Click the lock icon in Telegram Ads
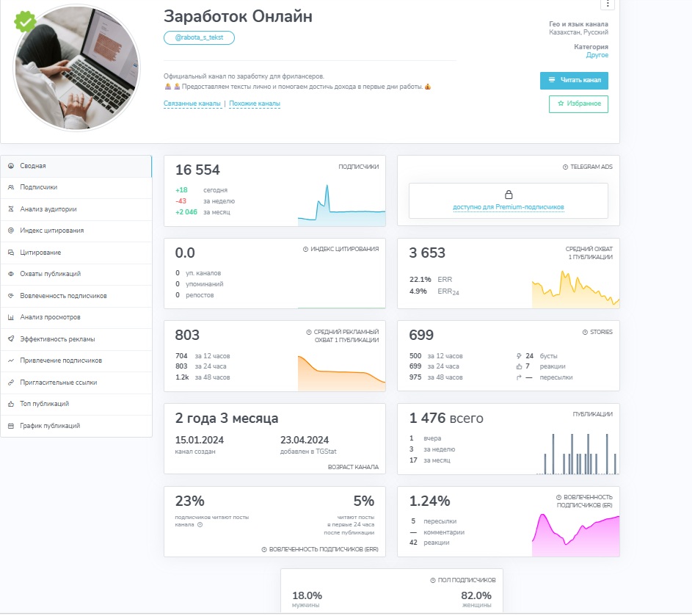Image resolution: width=692 pixels, height=616 pixels. (x=509, y=195)
